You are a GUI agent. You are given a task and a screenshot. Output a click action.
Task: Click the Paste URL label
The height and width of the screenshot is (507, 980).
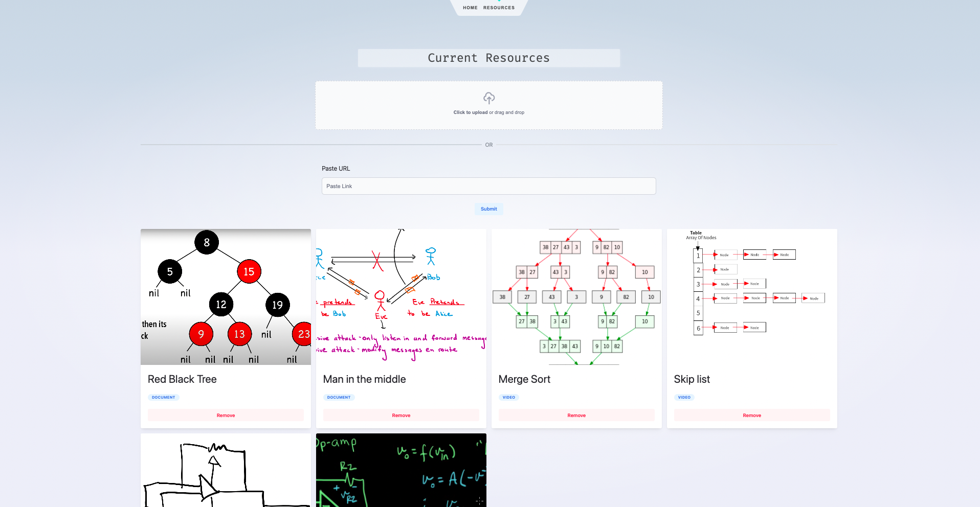pyautogui.click(x=336, y=169)
